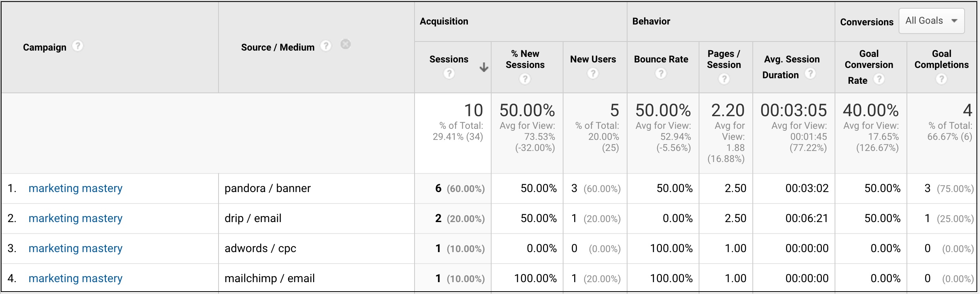Click the Avg. Session Duration help icon
980x294 pixels.
pyautogui.click(x=810, y=73)
